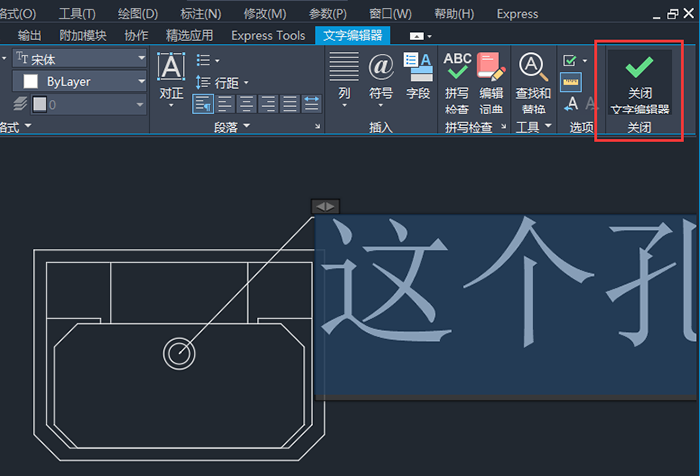Apply center paragraph alignment
The image size is (700, 476).
click(246, 104)
